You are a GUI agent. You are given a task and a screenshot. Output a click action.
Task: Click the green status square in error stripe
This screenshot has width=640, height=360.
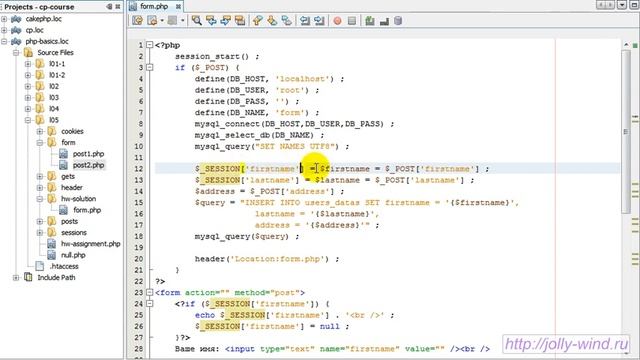pos(635,44)
